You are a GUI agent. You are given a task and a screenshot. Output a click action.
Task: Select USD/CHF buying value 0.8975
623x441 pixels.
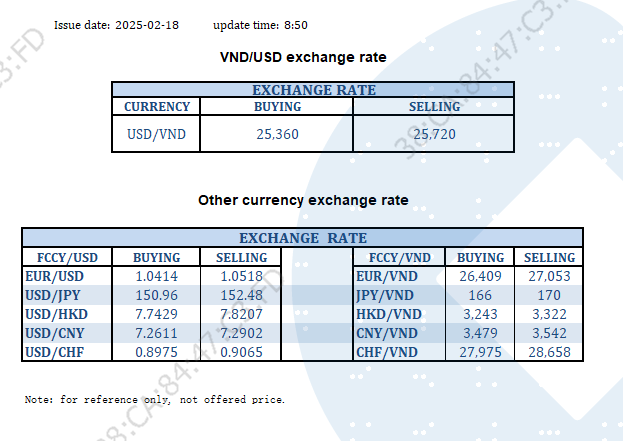click(x=155, y=352)
